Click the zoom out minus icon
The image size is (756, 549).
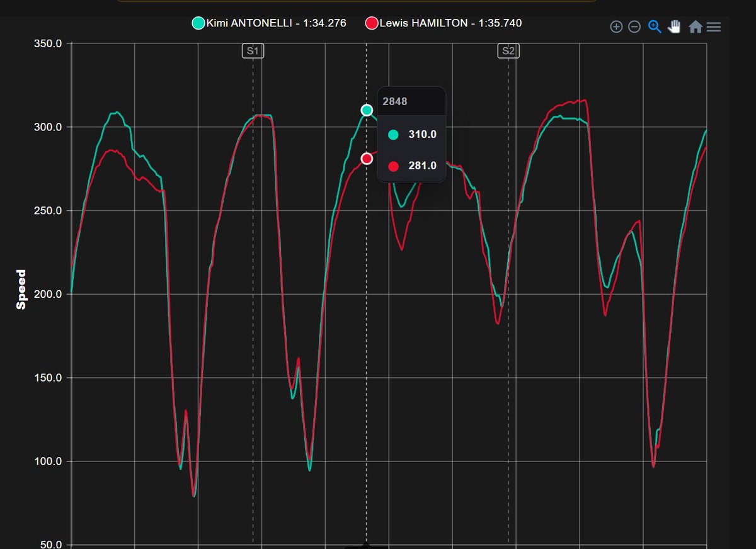[x=634, y=26]
